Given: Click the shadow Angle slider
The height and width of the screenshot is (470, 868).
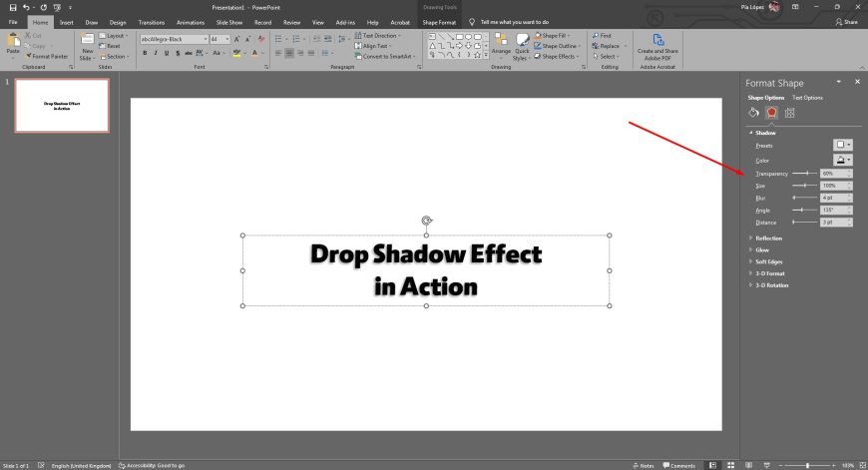Looking at the screenshot, I should click(805, 210).
